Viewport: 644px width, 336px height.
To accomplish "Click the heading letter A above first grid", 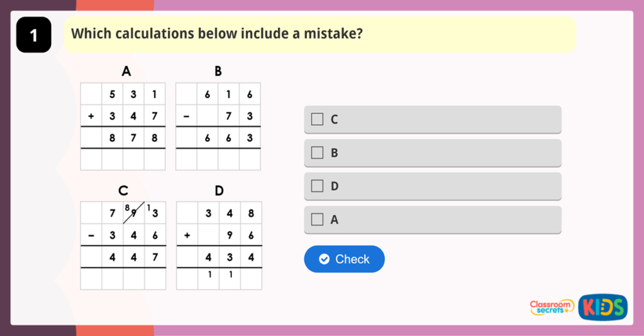I will 126,72.
